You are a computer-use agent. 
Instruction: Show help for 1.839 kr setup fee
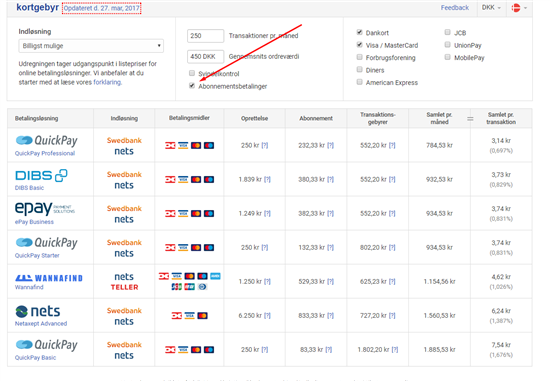[x=267, y=179]
